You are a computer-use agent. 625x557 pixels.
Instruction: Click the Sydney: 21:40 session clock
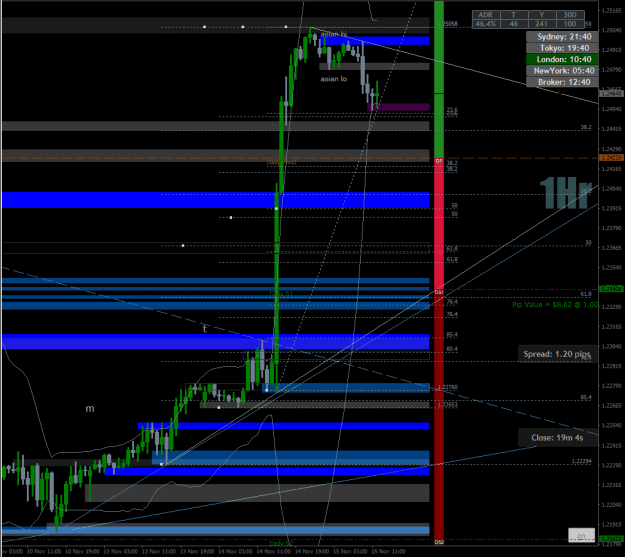pos(562,37)
